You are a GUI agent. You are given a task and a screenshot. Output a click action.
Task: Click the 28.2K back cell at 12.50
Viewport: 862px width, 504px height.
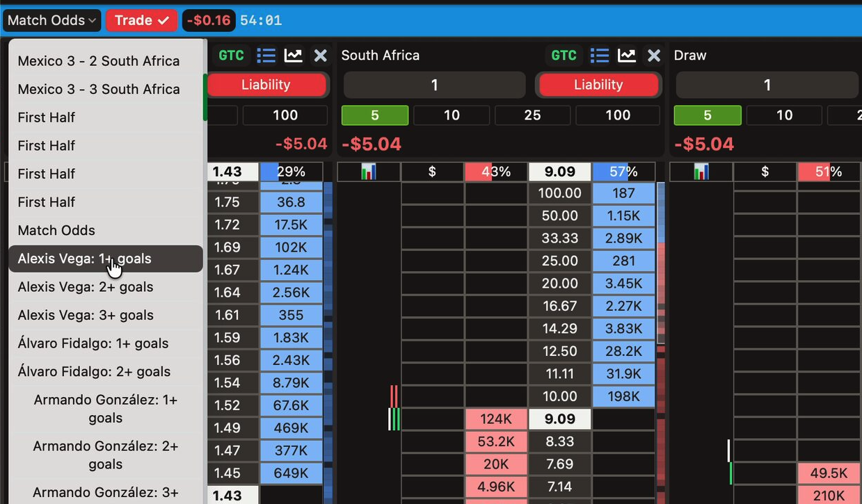click(623, 351)
